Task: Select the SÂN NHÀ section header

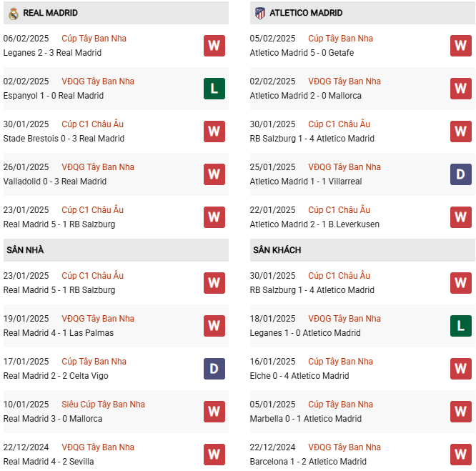Action: coord(26,250)
